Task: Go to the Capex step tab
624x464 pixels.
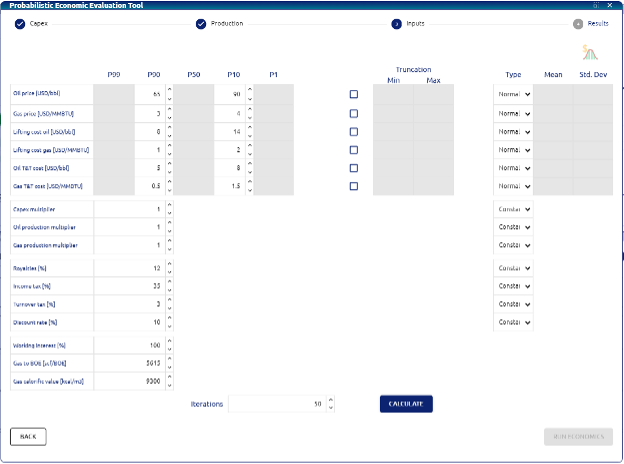Action: click(x=39, y=23)
